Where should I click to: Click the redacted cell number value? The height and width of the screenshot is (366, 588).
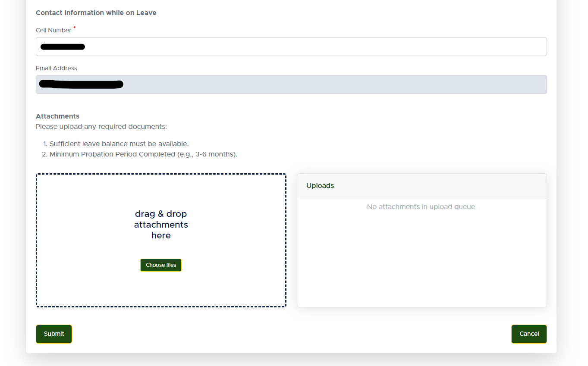pyautogui.click(x=63, y=47)
